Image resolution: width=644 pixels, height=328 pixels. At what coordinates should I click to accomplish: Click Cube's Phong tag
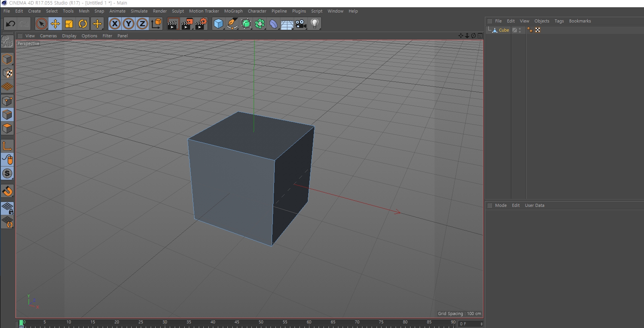coord(530,30)
